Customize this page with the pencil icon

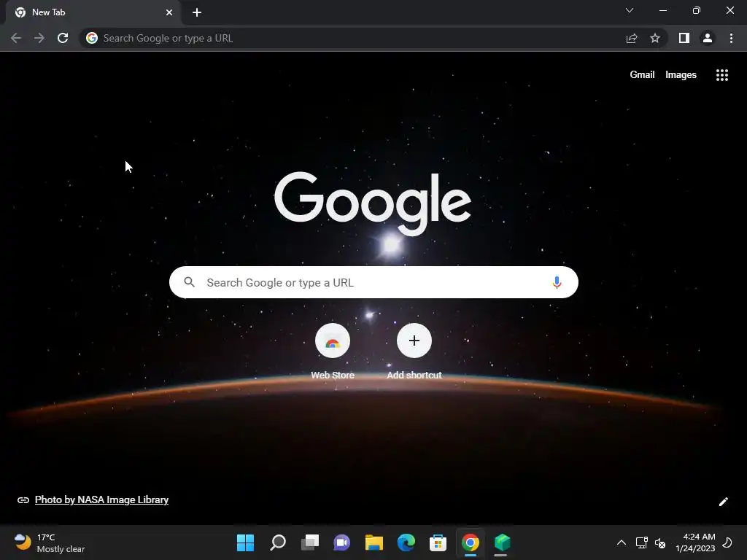[723, 502]
